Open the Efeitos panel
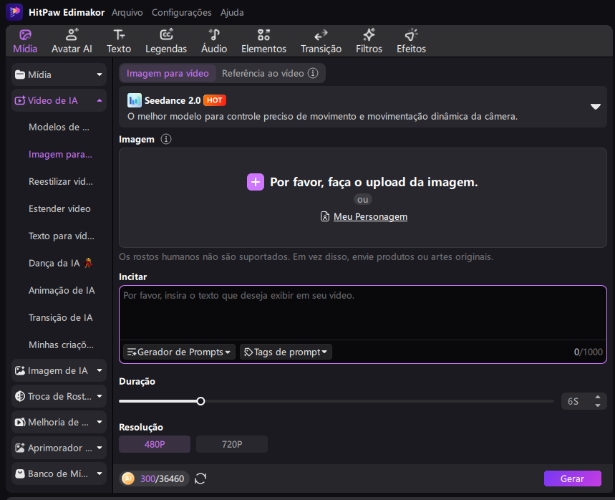The height and width of the screenshot is (500, 615). click(411, 41)
